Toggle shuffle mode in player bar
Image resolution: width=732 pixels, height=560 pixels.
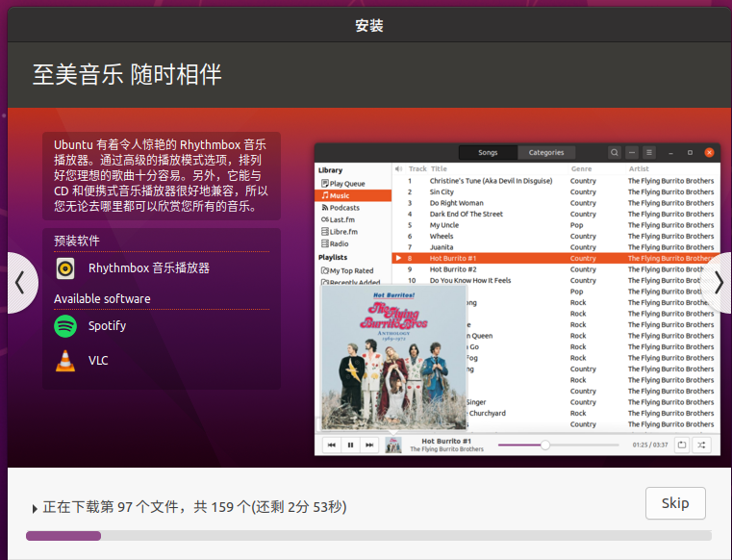coord(701,445)
